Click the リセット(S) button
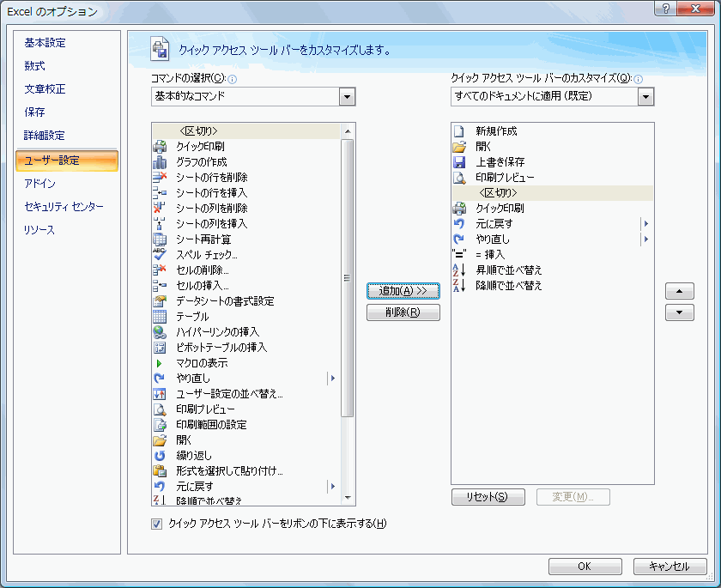This screenshot has width=721, height=588. pos(488,497)
